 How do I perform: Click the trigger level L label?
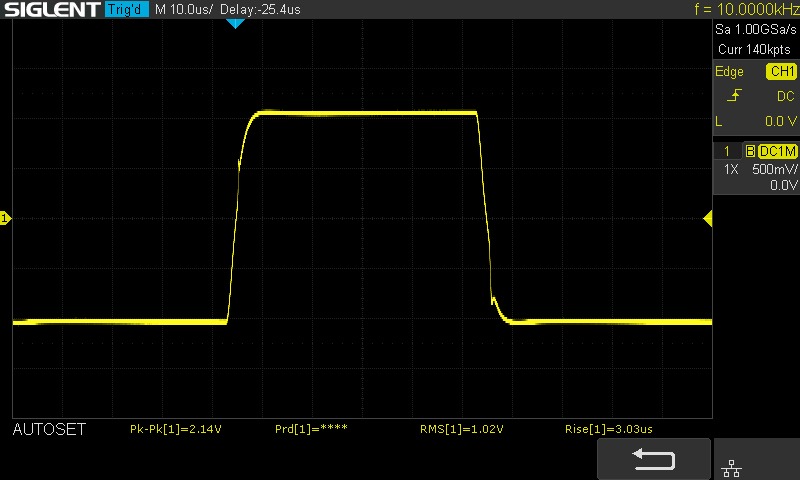point(719,121)
